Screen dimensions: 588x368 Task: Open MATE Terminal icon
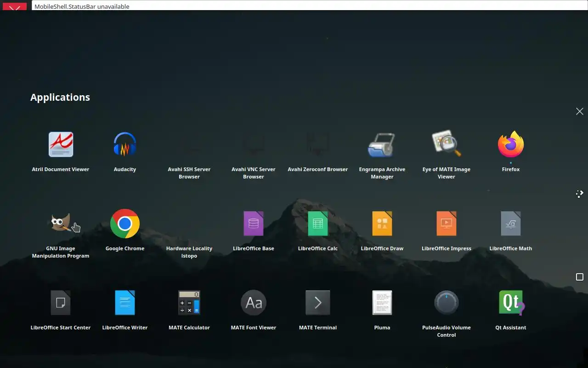click(318, 303)
